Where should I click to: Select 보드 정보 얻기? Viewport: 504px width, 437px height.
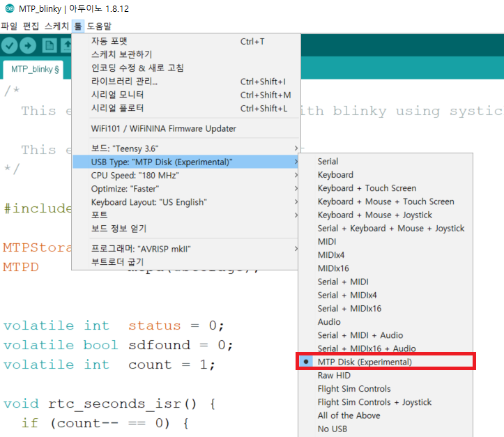coord(186,229)
